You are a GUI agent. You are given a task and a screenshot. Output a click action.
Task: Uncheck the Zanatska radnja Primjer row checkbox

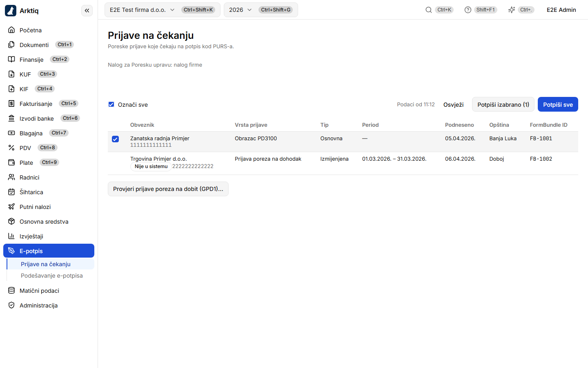115,139
